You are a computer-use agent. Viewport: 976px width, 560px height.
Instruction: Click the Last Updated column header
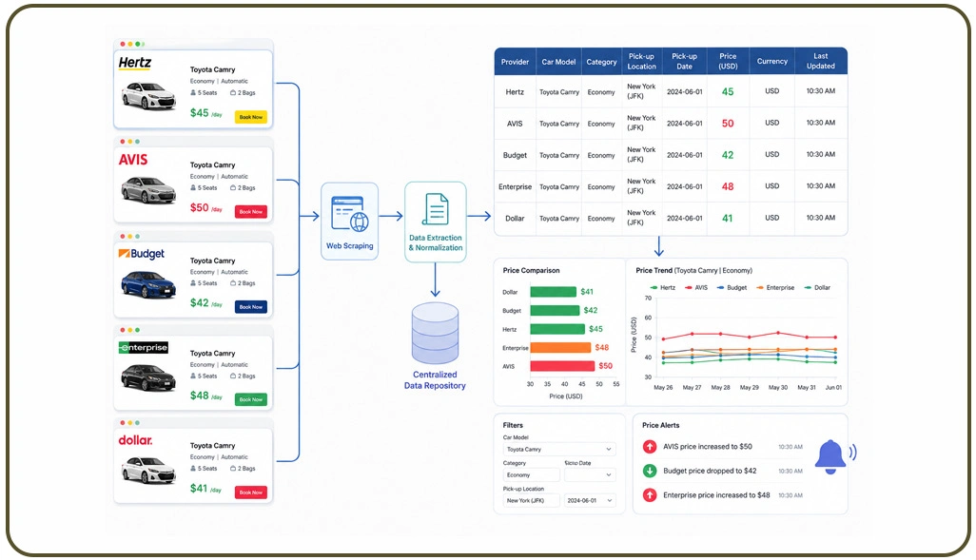[x=820, y=62]
